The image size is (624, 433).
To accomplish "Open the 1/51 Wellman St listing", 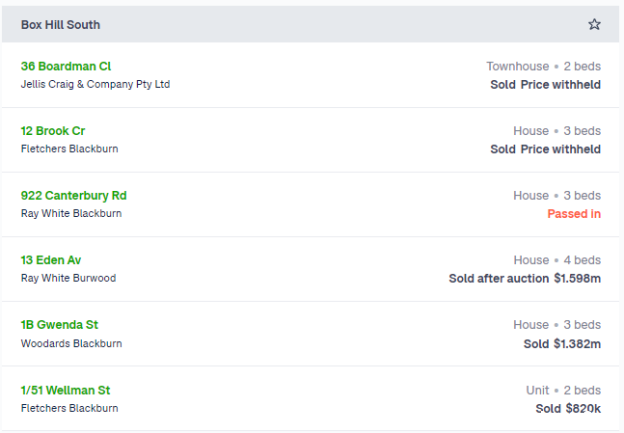I will click(x=65, y=390).
